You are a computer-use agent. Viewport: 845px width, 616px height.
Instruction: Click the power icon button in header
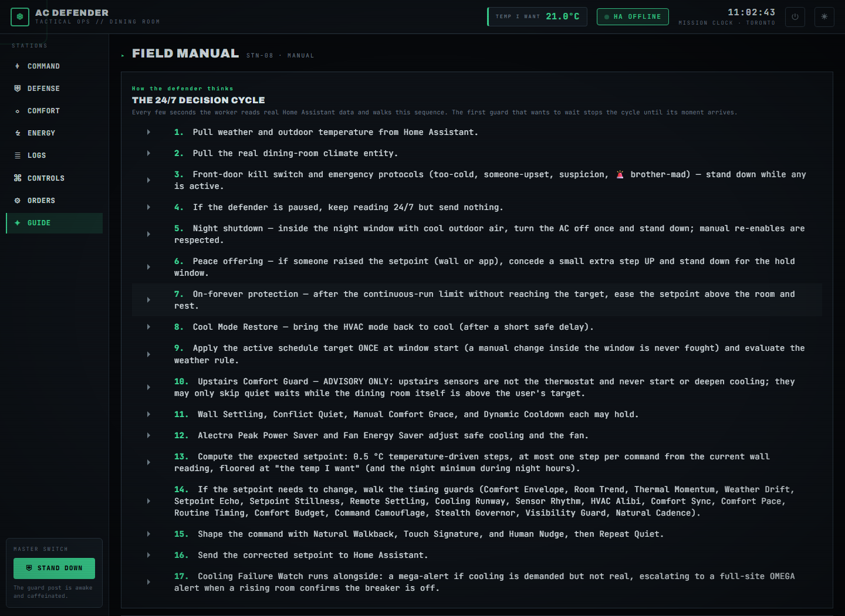coord(795,17)
